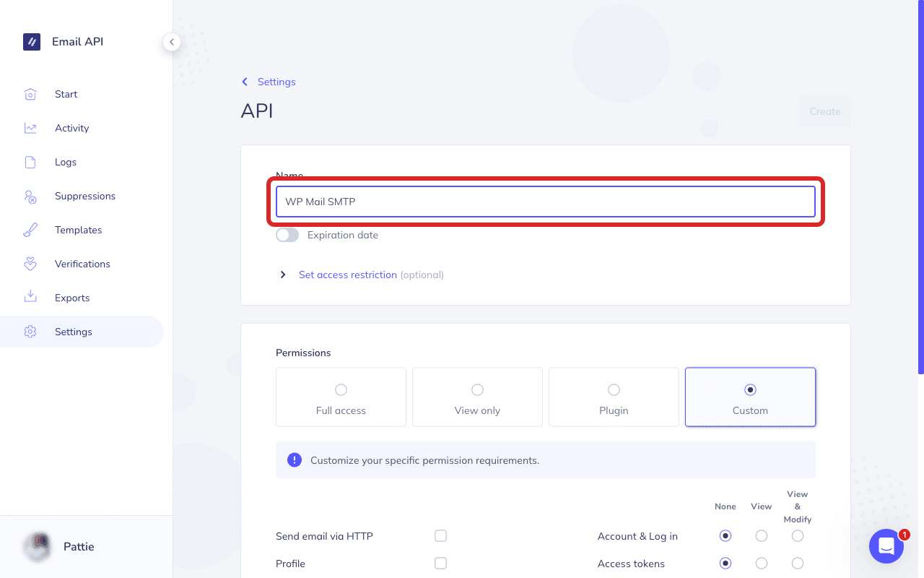Click the Start home icon
The image size is (924, 578).
tap(30, 94)
